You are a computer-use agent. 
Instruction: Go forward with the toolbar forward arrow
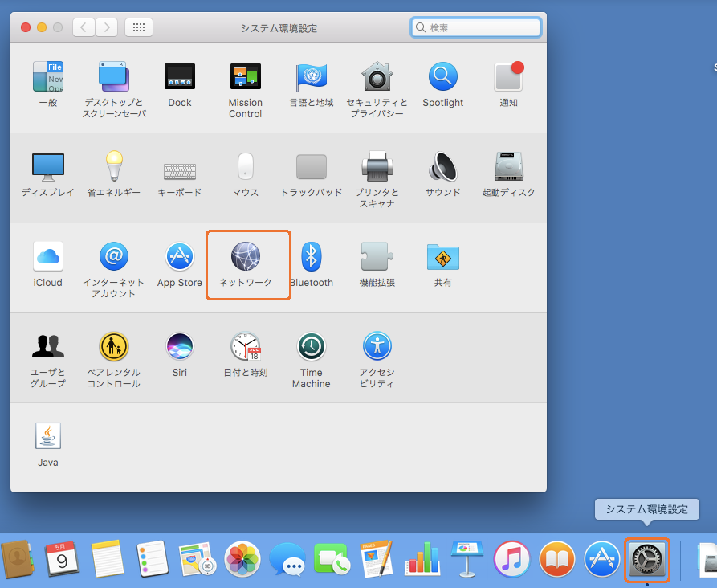[x=107, y=27]
